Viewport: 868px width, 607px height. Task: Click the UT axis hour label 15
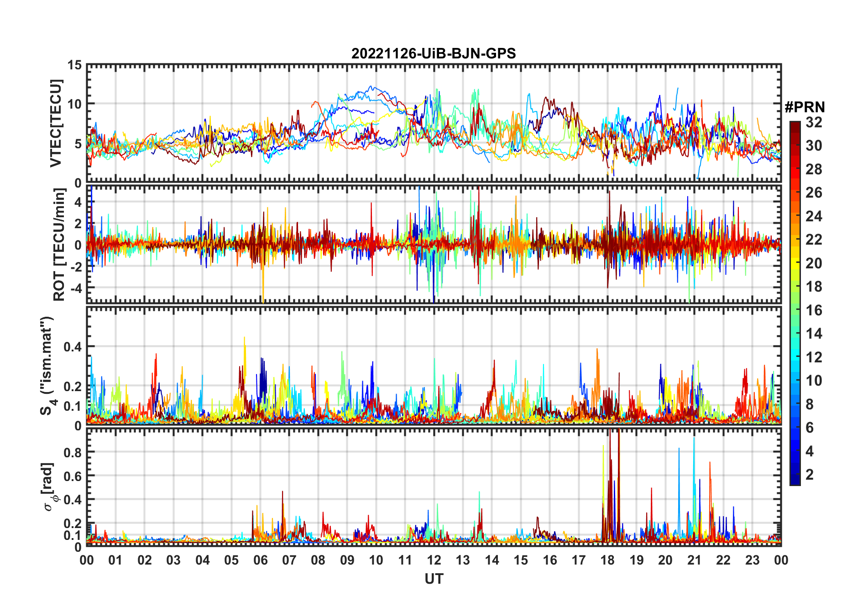[521, 560]
